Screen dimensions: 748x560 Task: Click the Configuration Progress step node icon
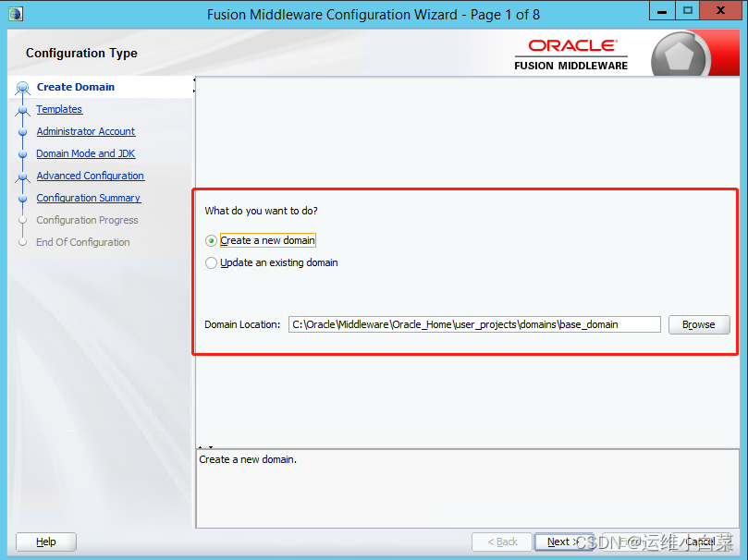pos(22,220)
